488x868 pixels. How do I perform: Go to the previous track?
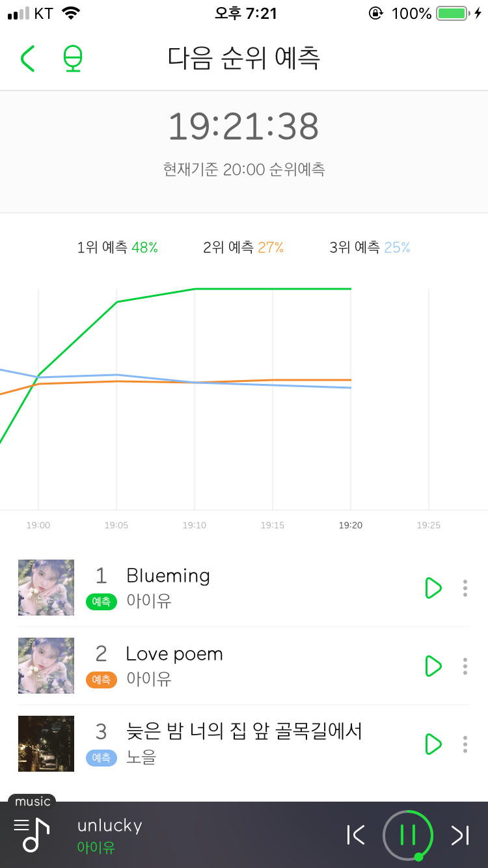point(356,835)
